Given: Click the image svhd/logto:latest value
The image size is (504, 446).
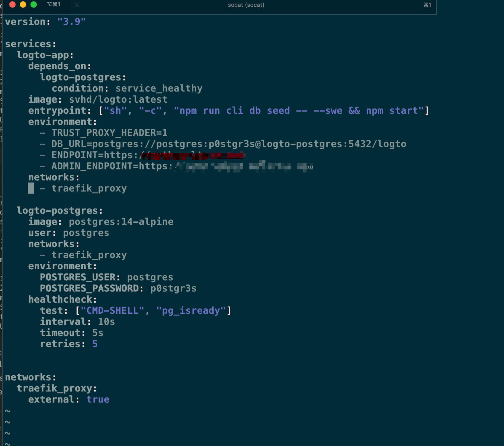Looking at the screenshot, I should coord(118,99).
